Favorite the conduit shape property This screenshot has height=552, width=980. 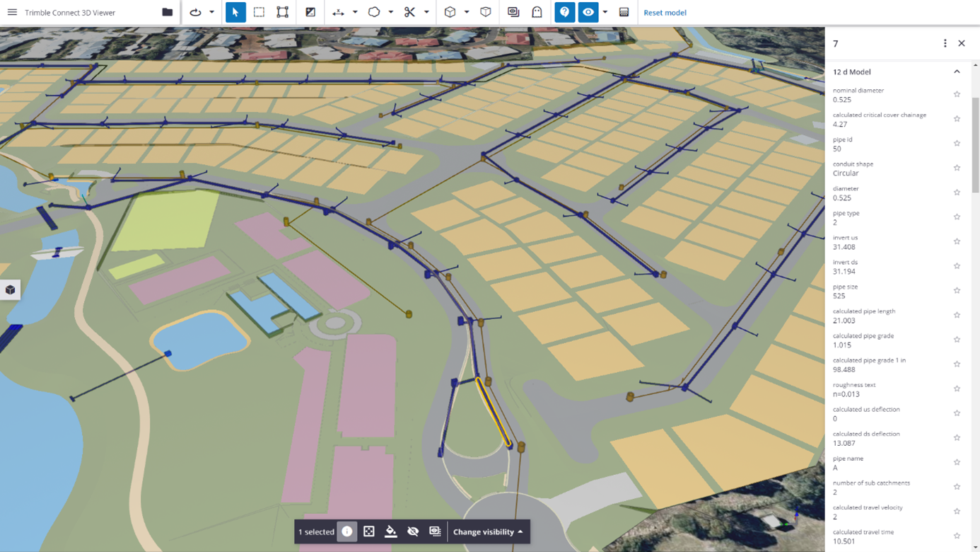tap(957, 168)
